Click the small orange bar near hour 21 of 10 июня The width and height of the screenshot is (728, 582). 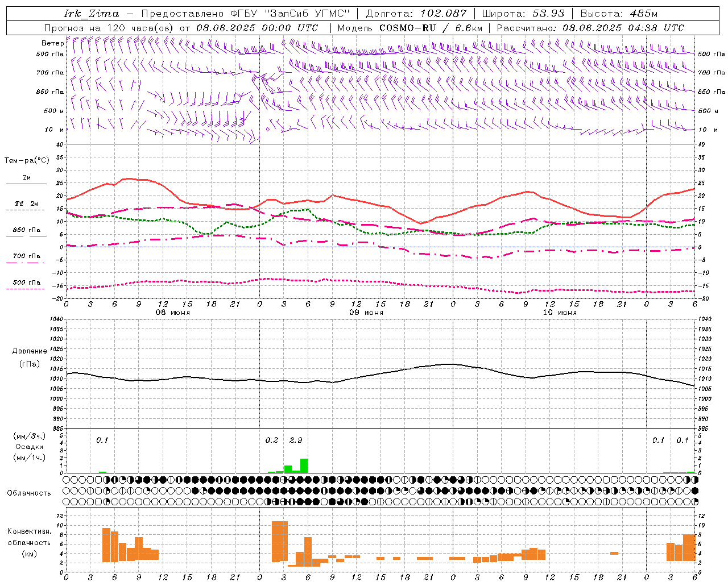(614, 553)
